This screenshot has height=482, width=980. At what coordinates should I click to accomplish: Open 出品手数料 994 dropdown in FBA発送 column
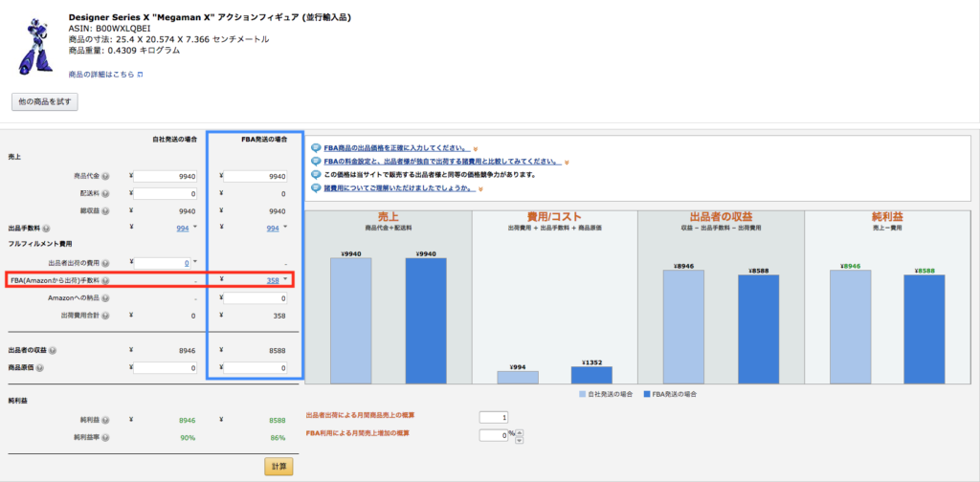285,227
